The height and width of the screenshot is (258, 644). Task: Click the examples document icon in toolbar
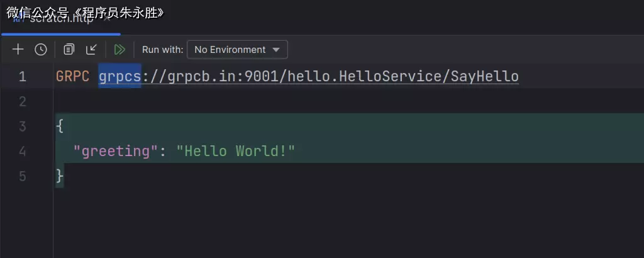pos(69,50)
